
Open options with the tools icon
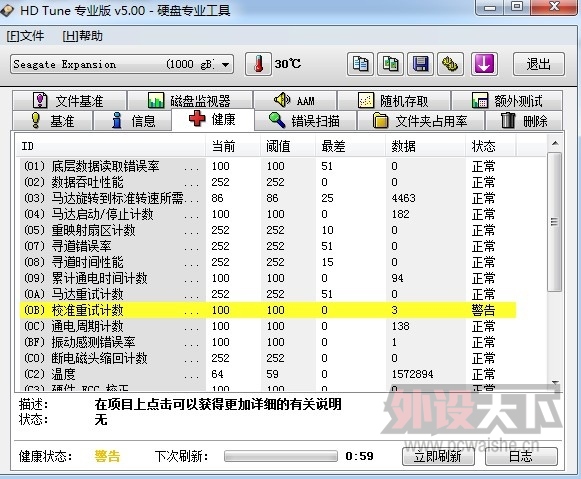[x=451, y=64]
